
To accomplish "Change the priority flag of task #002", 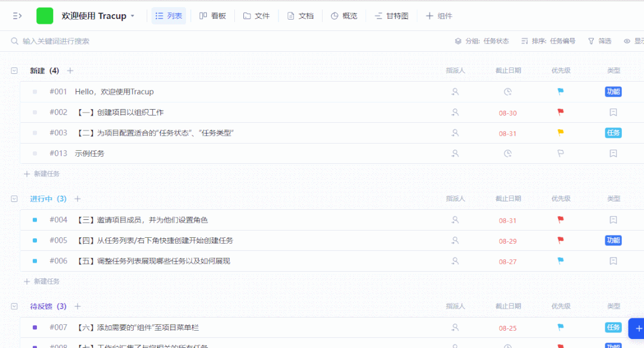I will pyautogui.click(x=559, y=112).
